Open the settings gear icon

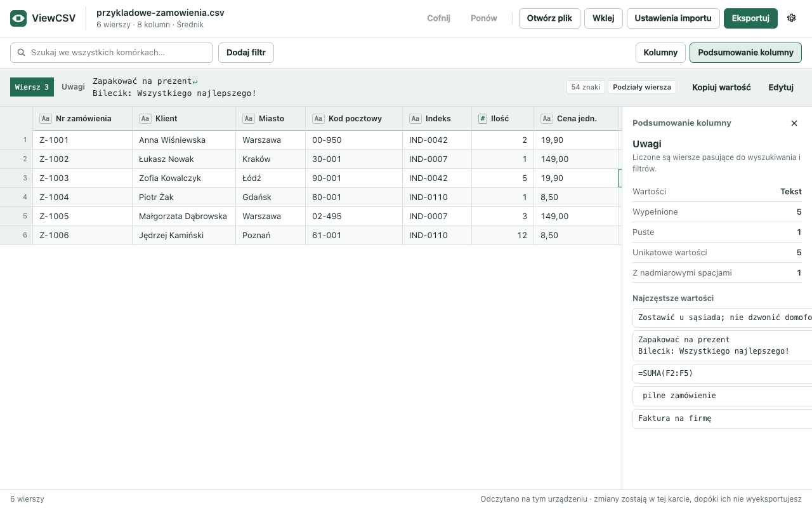(x=791, y=18)
